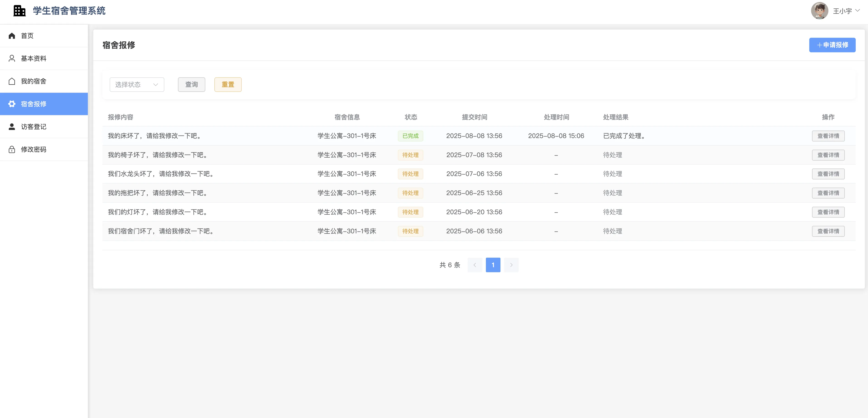Screen dimensions: 868x418
Task: Click the user icon beside 访客登记
Action: [x=12, y=127]
